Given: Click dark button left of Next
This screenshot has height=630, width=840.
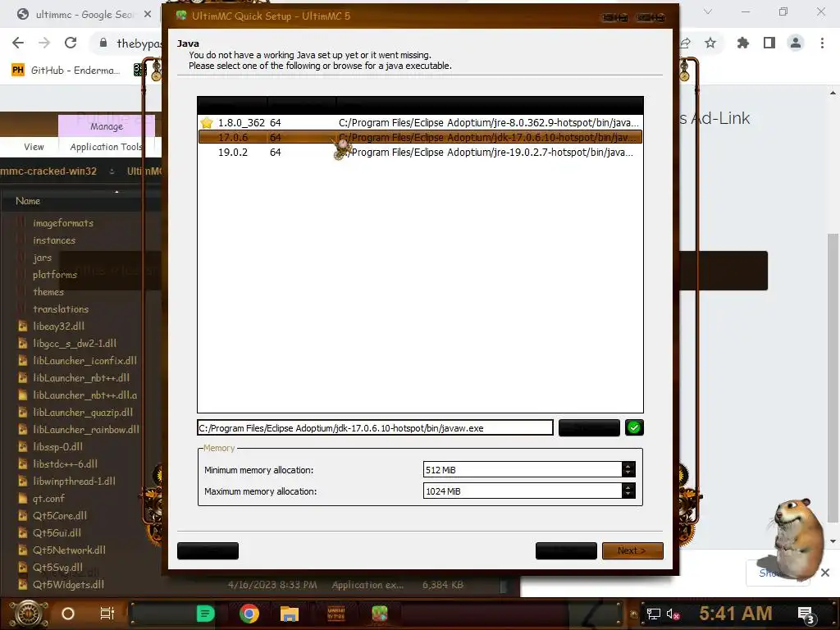Looking at the screenshot, I should [x=566, y=550].
